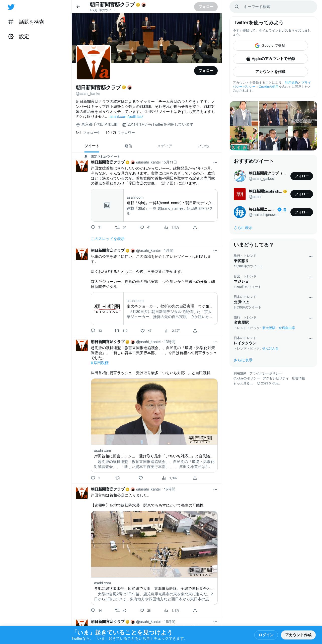This screenshot has width=322, height=644.
Task: Open the watermelon media thumbnail
Action: [244, 138]
